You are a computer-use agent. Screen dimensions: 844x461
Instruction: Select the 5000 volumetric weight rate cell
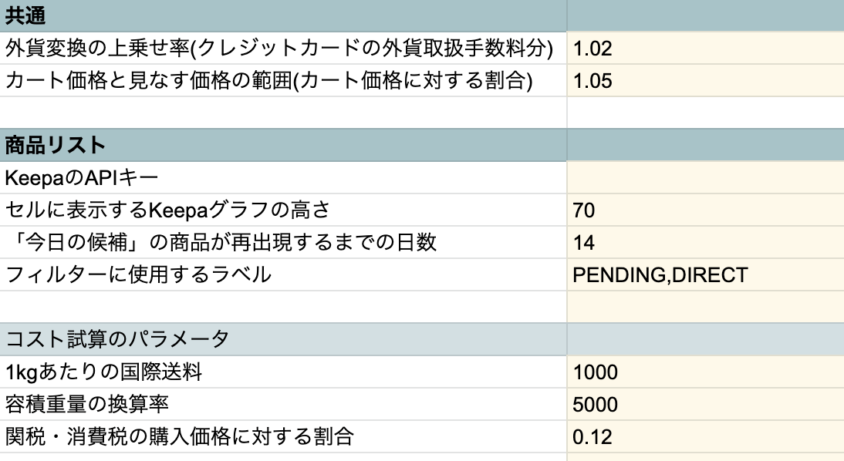click(705, 404)
